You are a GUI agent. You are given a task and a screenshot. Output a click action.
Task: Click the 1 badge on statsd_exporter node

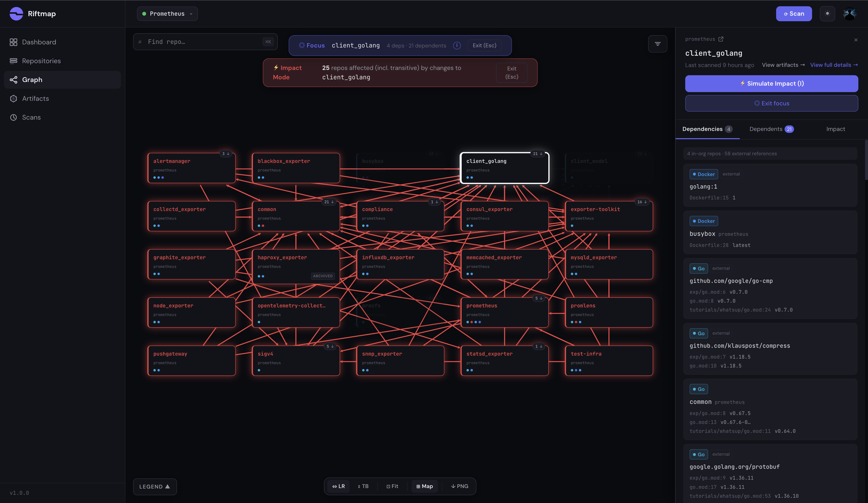[539, 347]
